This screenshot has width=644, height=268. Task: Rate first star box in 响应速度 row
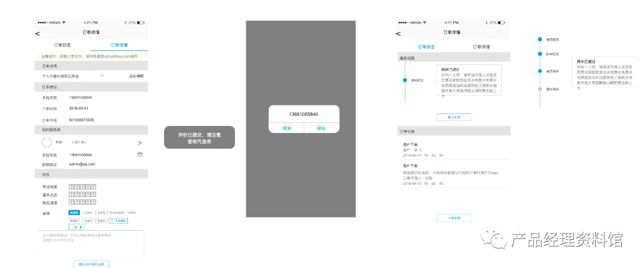coord(72,202)
